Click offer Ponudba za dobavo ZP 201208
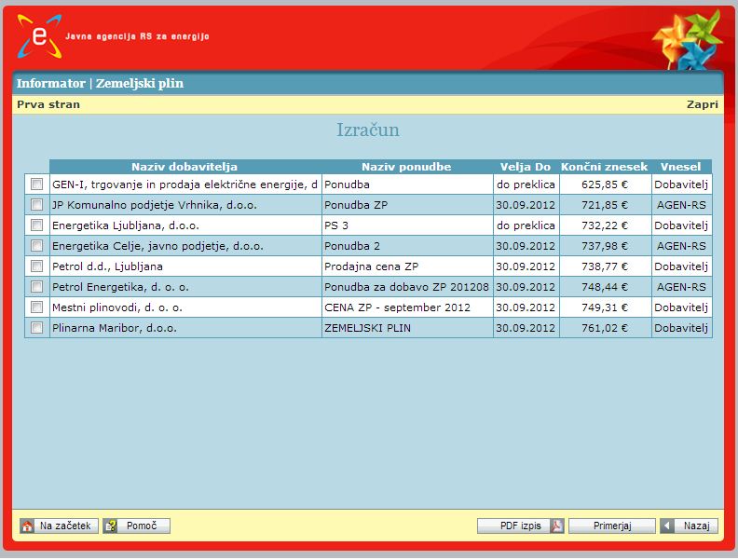The height and width of the screenshot is (560, 738). coord(406,287)
